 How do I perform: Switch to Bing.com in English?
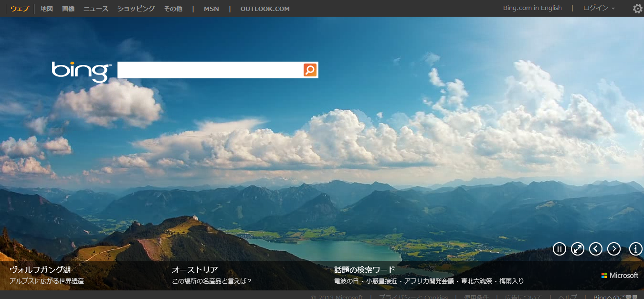click(532, 8)
